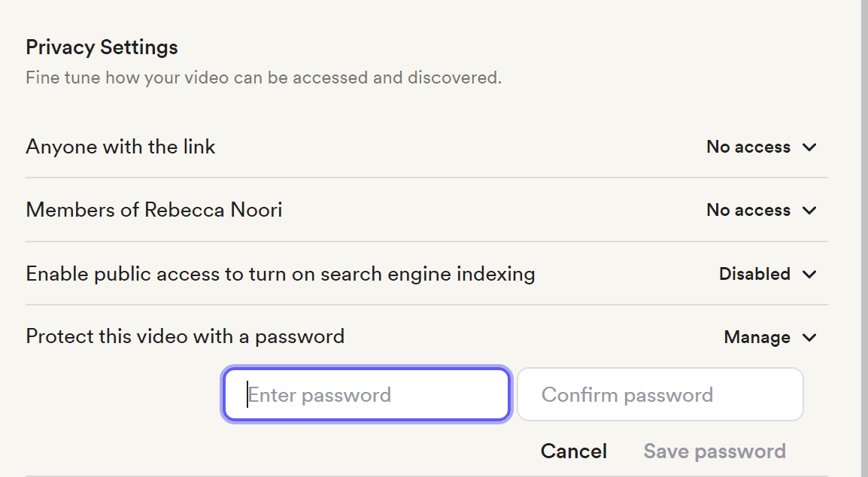Click 'Protect this video with a password' label
This screenshot has height=477, width=868.
point(185,336)
